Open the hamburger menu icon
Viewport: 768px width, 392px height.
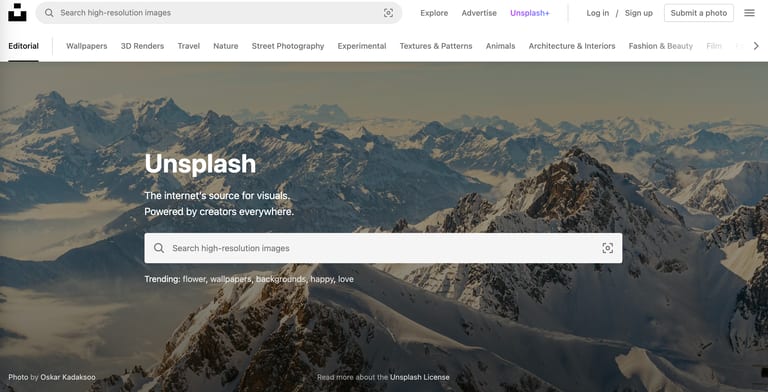[x=749, y=13]
